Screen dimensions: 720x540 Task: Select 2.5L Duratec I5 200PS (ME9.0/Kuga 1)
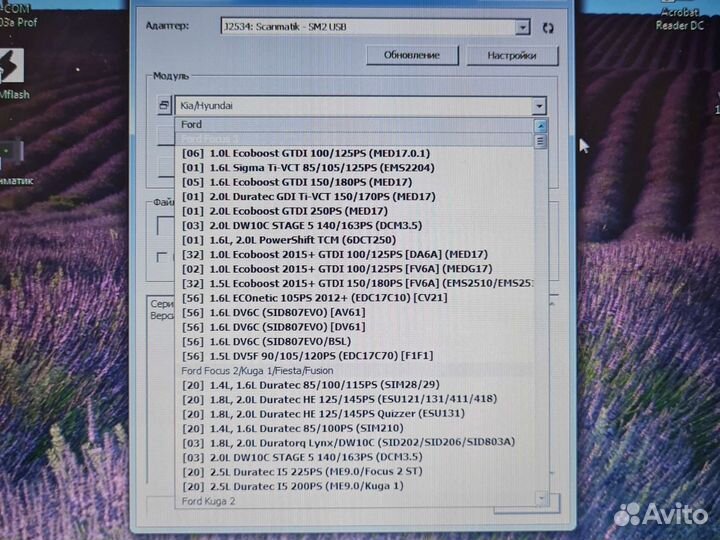pos(354,486)
